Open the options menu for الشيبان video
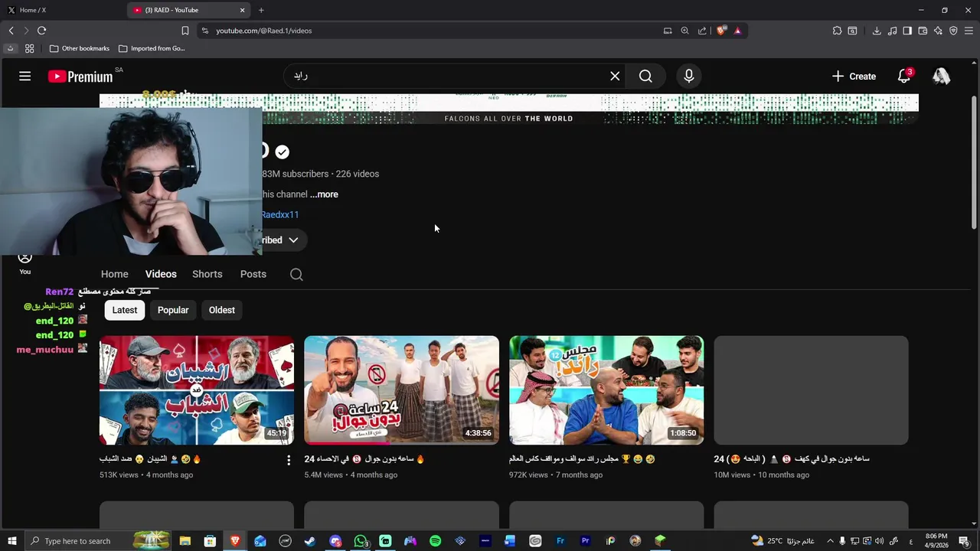The image size is (980, 551). click(289, 460)
